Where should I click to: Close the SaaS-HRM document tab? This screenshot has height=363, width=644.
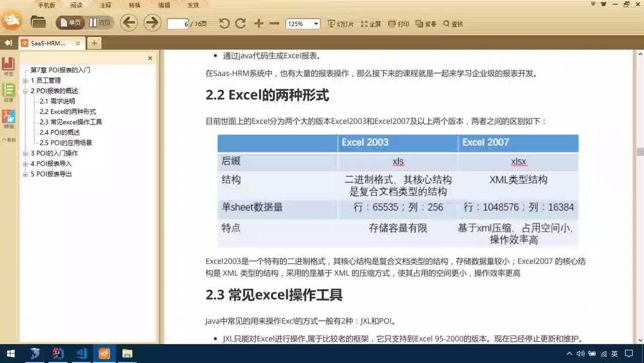coord(78,43)
